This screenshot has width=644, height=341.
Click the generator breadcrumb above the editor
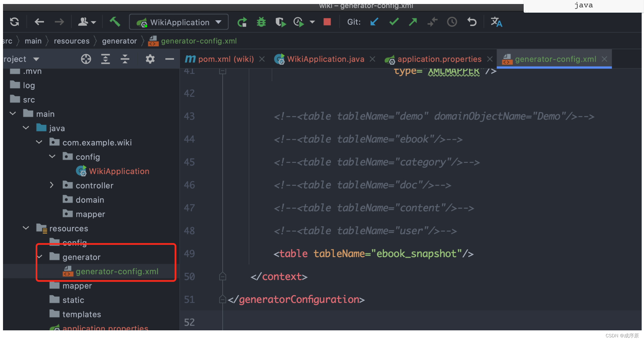(119, 41)
